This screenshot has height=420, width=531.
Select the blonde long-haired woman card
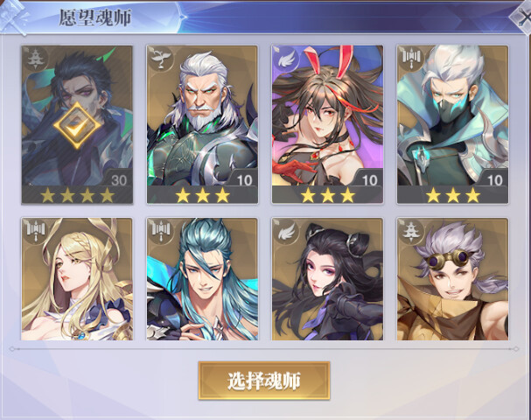77,279
